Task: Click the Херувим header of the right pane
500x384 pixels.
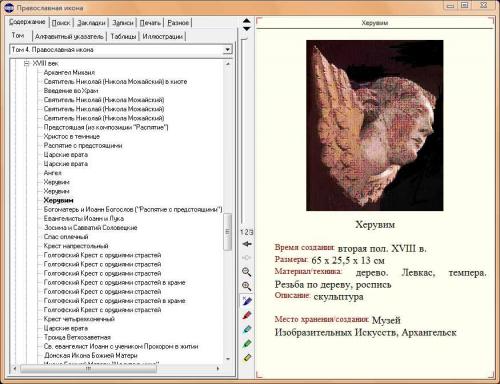Action: click(375, 23)
